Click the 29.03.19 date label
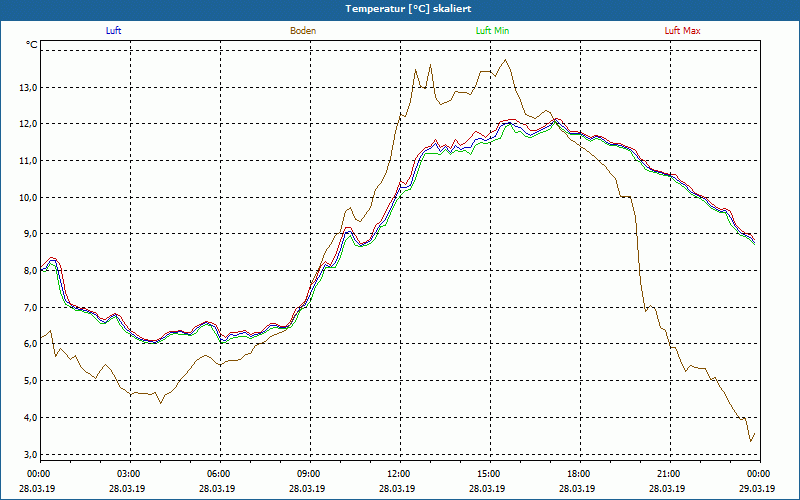The image size is (800, 500). pos(757,488)
